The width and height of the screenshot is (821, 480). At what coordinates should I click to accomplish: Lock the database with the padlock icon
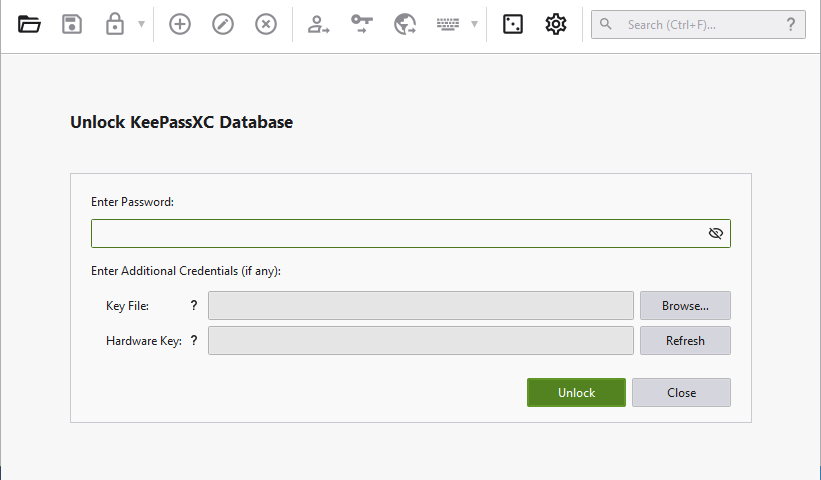click(115, 24)
